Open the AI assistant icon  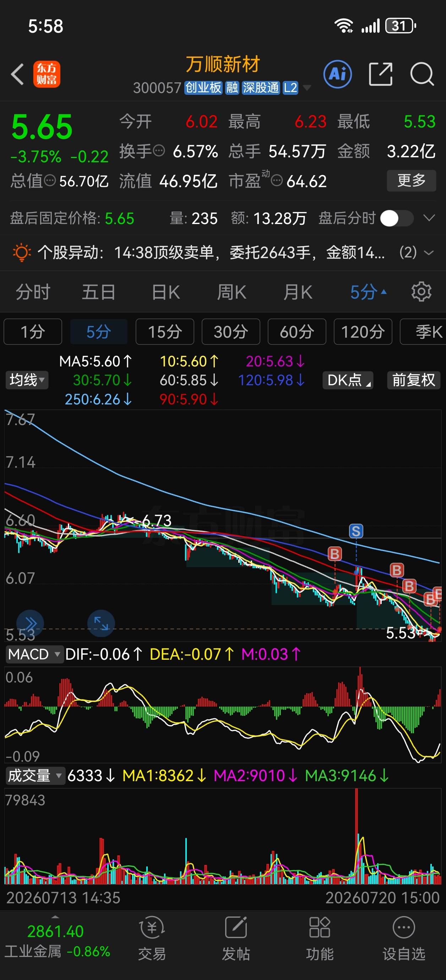pyautogui.click(x=338, y=74)
